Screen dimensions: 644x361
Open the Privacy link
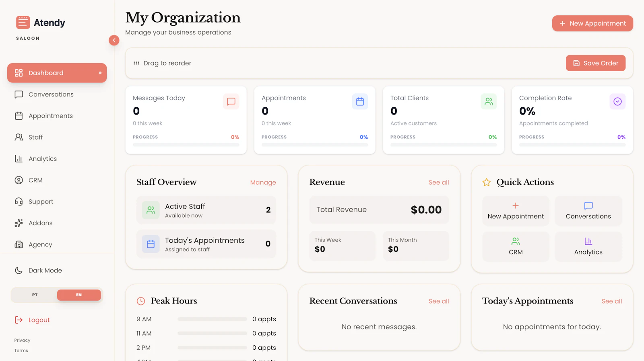click(22, 340)
